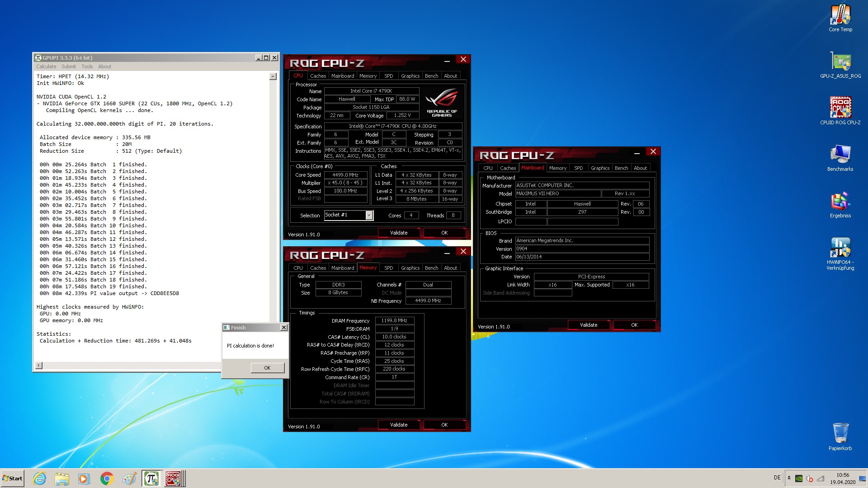Maximize the GPUPI window
The image size is (868, 488).
266,58
